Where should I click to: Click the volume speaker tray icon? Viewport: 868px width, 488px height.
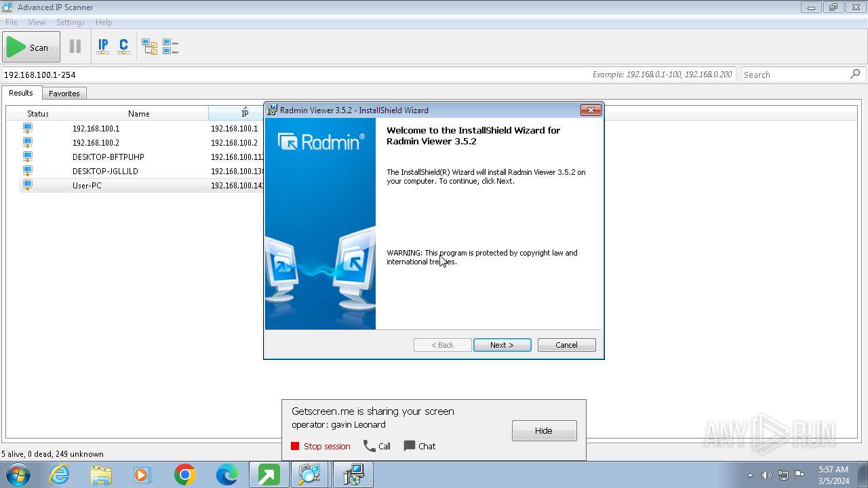(766, 475)
